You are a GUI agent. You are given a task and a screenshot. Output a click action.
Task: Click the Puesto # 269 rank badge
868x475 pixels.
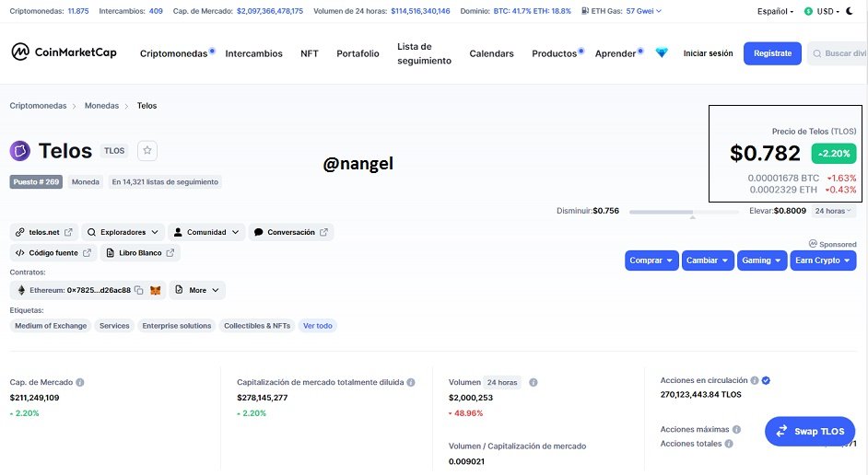coord(36,182)
